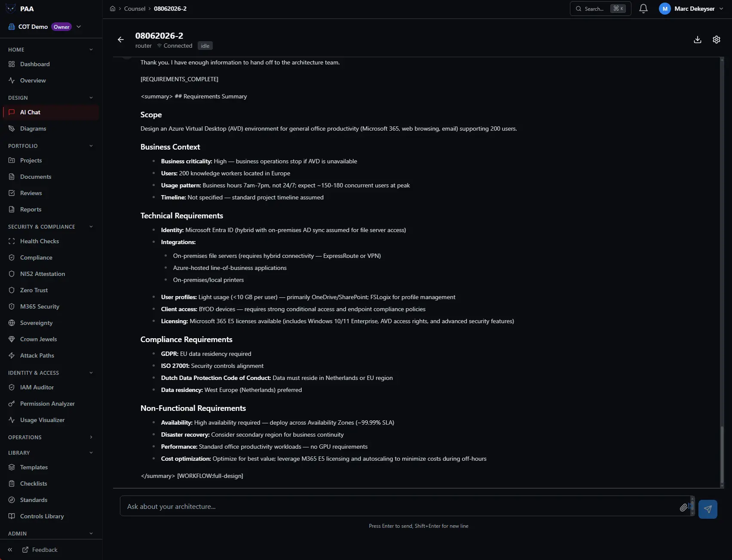Open the COT Demo workspace dropdown
The image size is (732, 560).
(45, 27)
